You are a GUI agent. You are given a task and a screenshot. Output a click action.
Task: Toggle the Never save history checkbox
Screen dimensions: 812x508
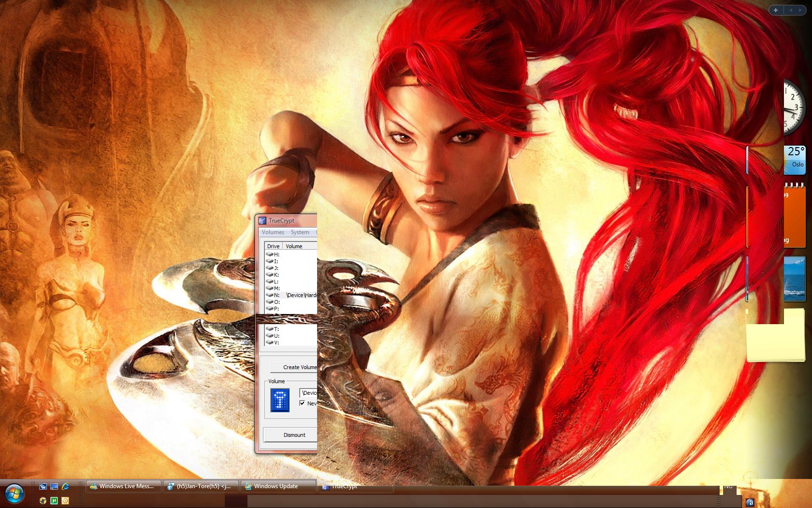[302, 403]
